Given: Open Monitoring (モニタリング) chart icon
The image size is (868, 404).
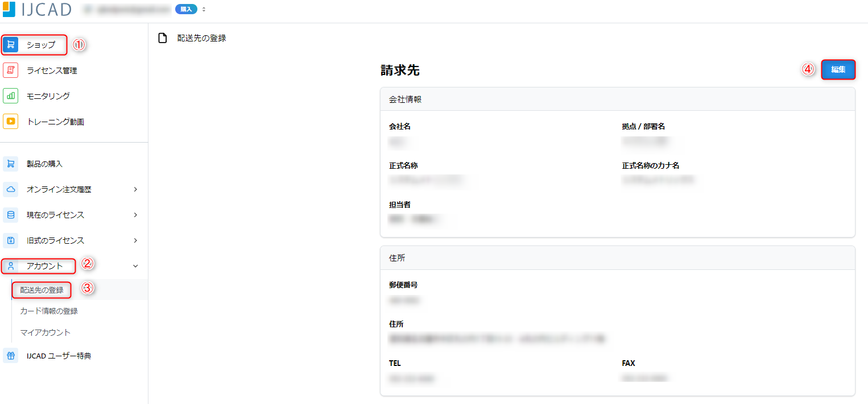Looking at the screenshot, I should click(x=11, y=96).
